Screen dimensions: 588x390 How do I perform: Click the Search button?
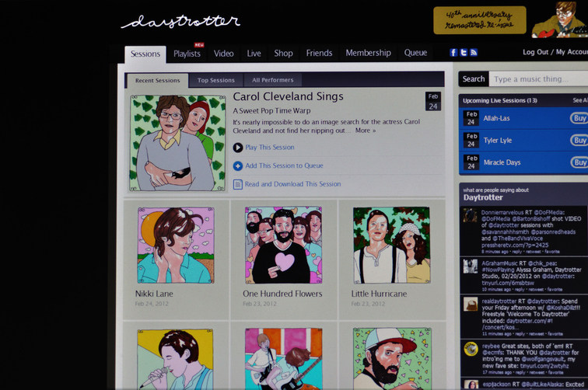[474, 79]
